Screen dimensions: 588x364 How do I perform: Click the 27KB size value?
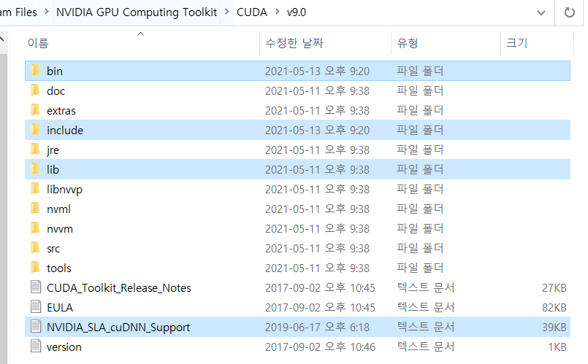(x=554, y=288)
